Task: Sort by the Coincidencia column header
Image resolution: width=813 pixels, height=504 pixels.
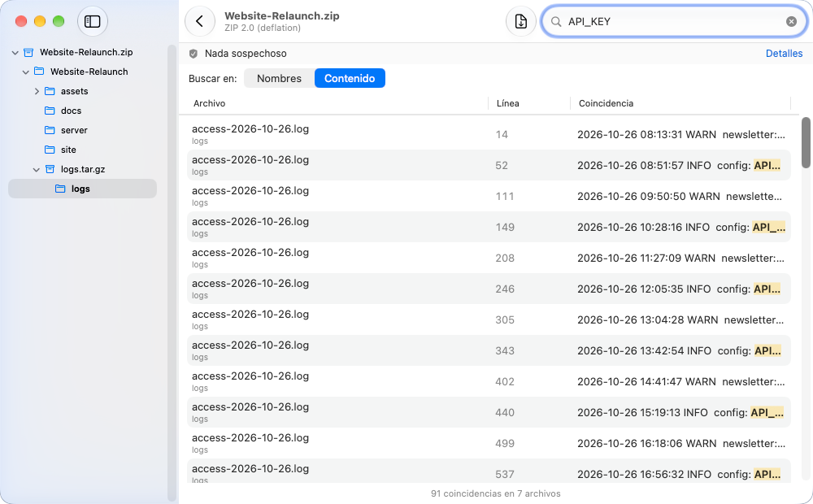Action: coord(680,103)
